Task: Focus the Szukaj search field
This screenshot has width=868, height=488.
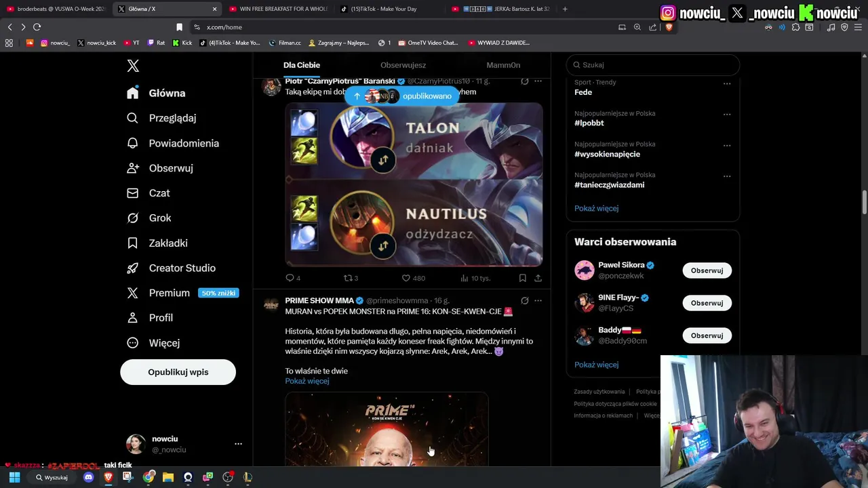Action: pos(652,65)
